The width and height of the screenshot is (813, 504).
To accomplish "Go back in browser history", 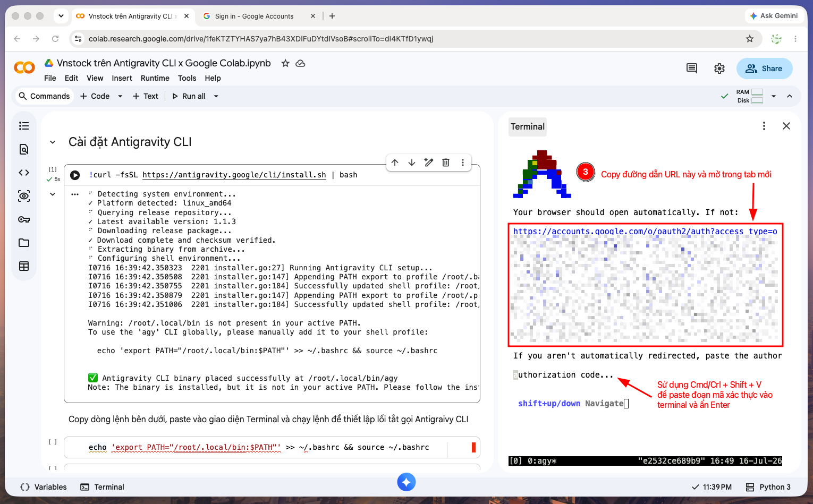I will 17,39.
